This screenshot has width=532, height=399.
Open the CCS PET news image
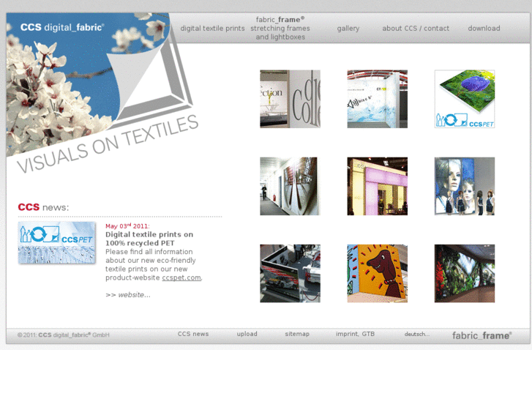point(57,243)
